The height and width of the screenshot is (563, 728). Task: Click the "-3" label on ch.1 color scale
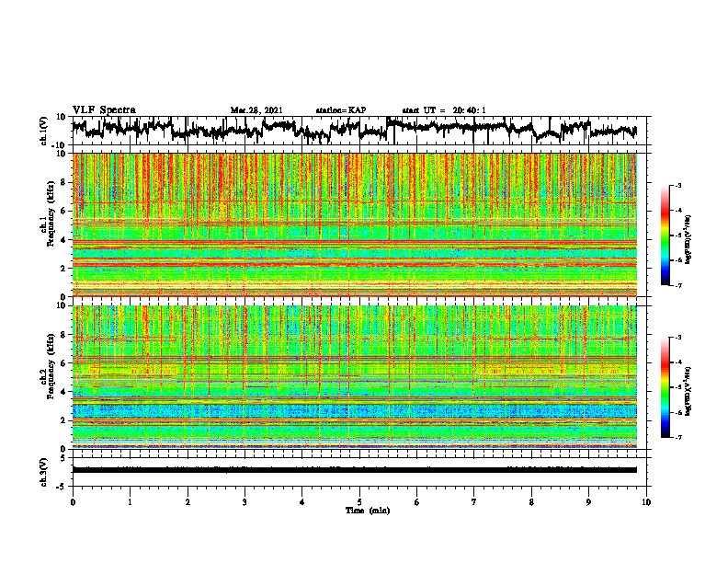click(678, 186)
